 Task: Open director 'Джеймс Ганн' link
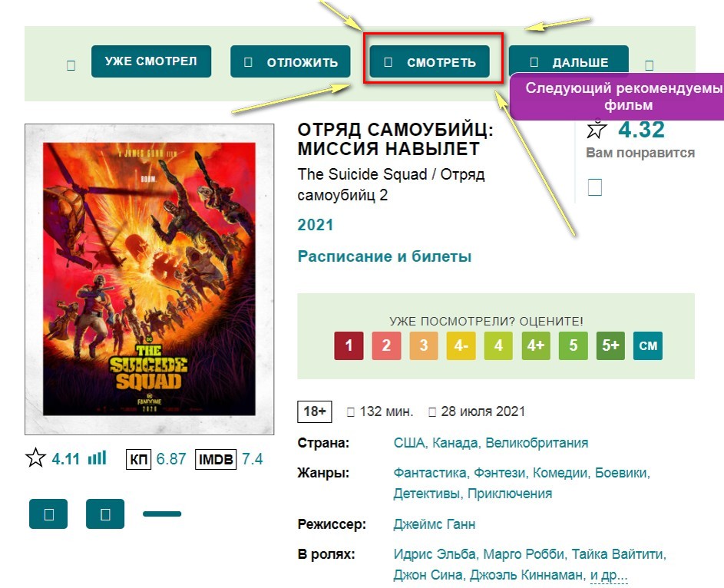434,524
